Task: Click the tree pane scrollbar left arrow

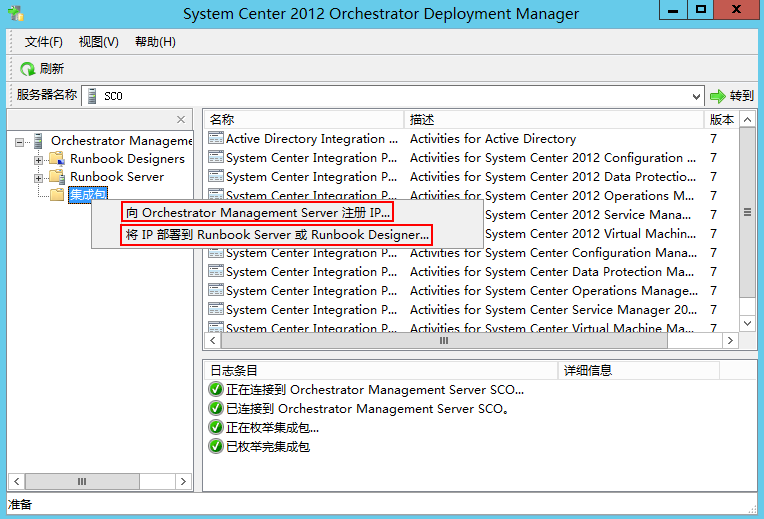Action: 17,481
